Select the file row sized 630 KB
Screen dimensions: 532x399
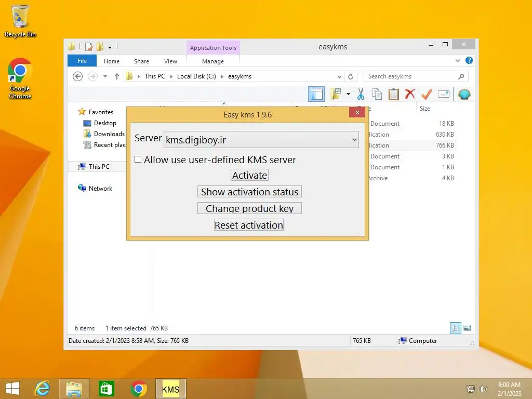click(412, 135)
